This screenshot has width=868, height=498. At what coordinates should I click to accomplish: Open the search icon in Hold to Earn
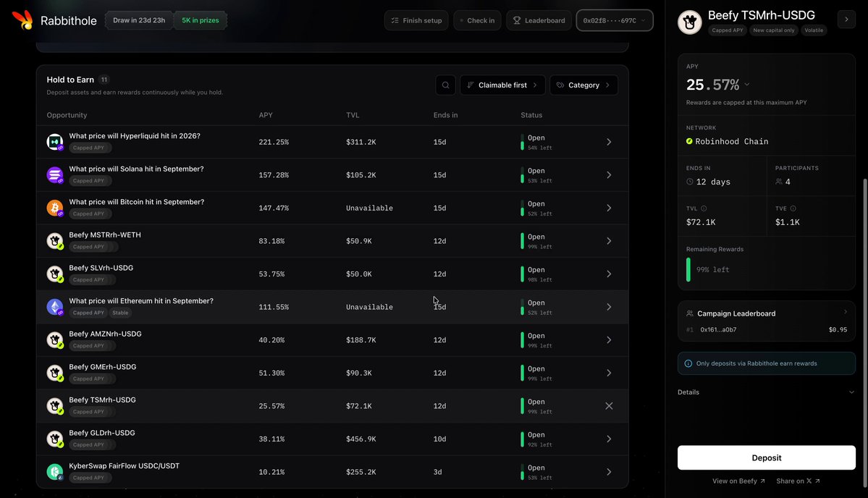pos(446,85)
